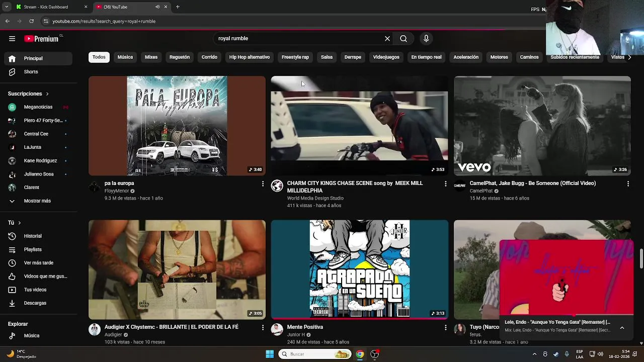
Task: Open liked videos 'Videos que me gus...'
Action: pos(39,277)
